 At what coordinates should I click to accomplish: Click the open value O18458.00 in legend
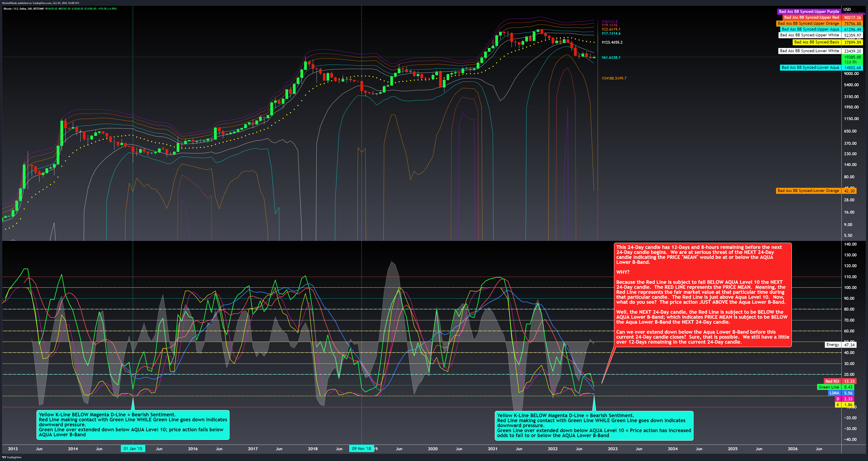51,9
